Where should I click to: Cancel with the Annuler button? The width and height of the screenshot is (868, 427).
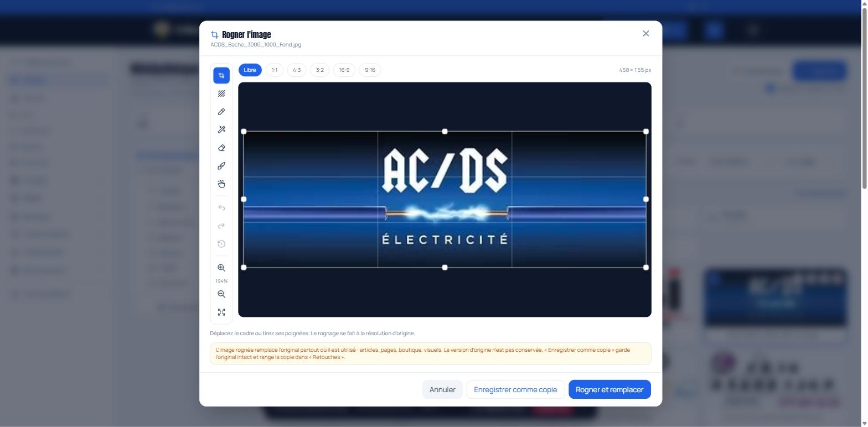click(x=442, y=389)
